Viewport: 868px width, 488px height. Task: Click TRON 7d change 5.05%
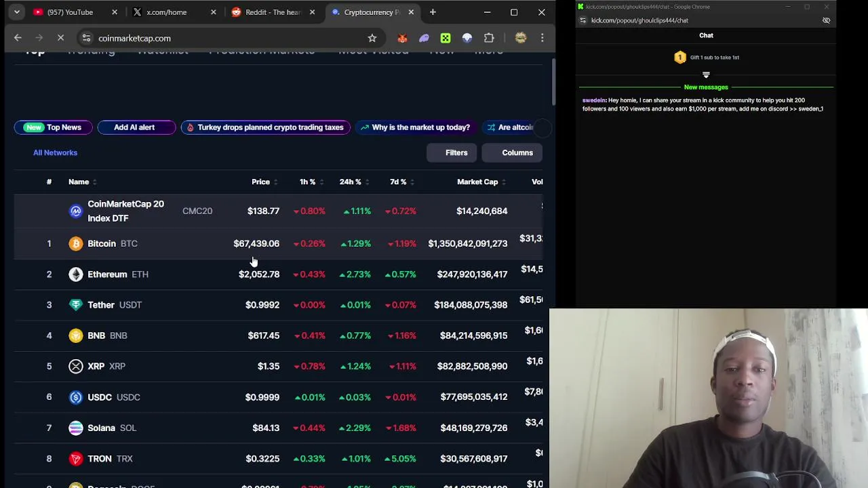[x=400, y=459]
